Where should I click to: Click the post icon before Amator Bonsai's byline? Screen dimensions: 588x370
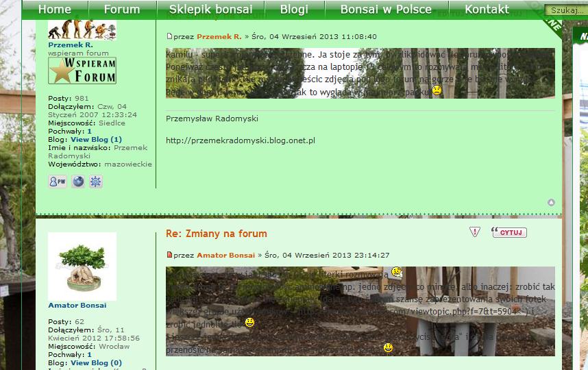(x=170, y=255)
